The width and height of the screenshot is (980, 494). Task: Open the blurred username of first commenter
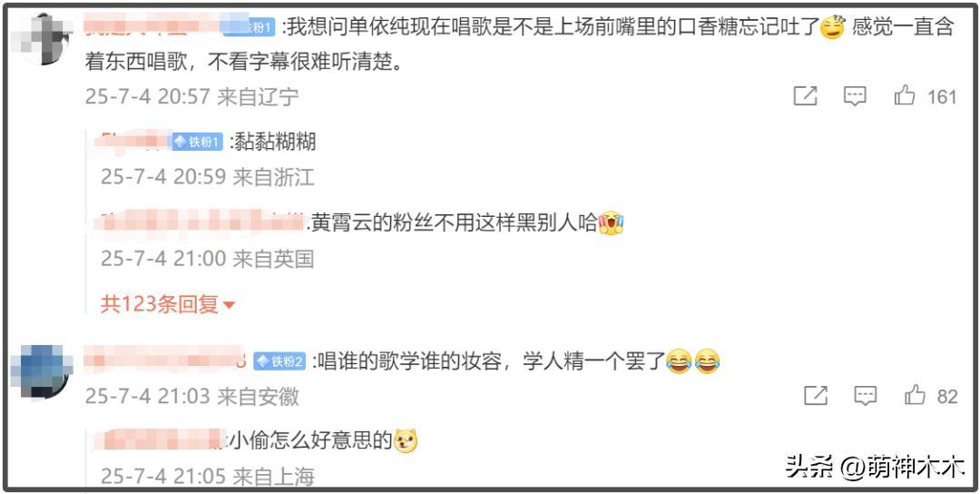click(x=153, y=26)
